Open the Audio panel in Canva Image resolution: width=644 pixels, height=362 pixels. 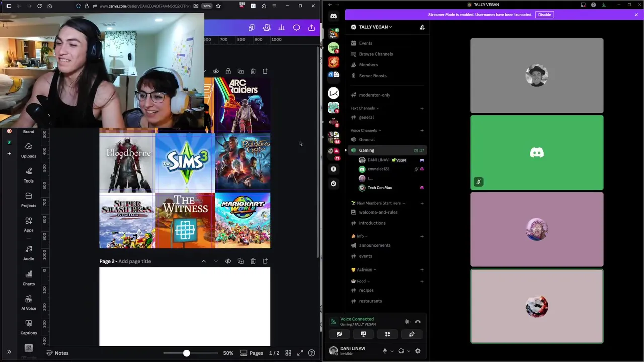pyautogui.click(x=29, y=253)
